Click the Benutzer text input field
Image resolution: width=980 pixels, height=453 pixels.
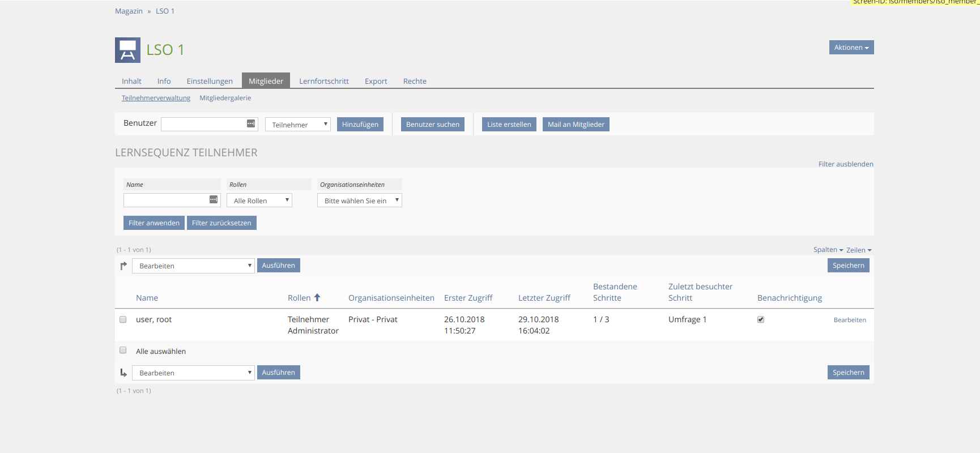coord(203,124)
